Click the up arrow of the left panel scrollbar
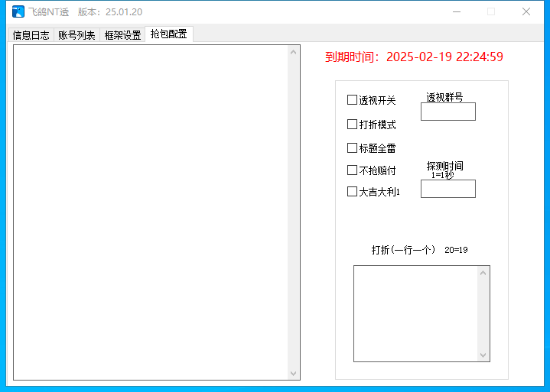Image resolution: width=550 pixels, height=392 pixels. [x=294, y=52]
